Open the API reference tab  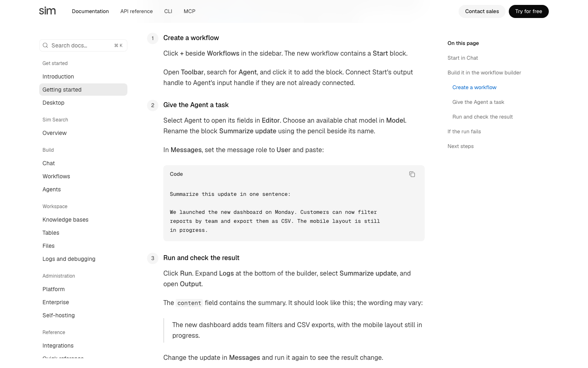click(136, 11)
